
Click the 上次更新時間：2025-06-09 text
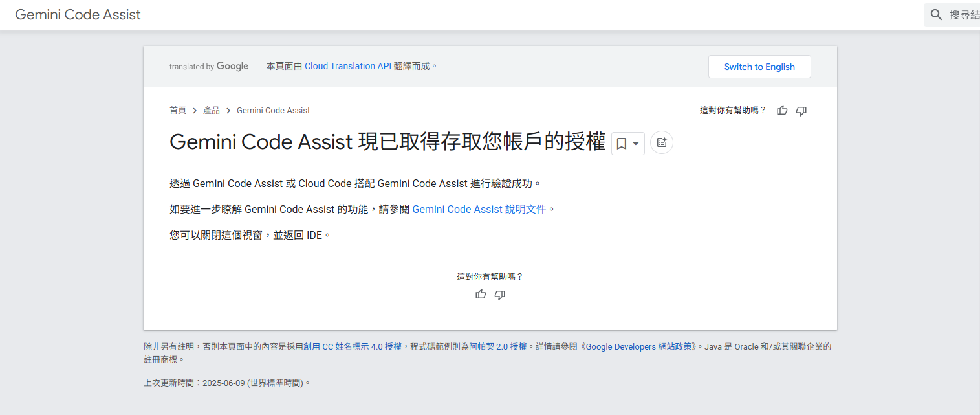227,383
